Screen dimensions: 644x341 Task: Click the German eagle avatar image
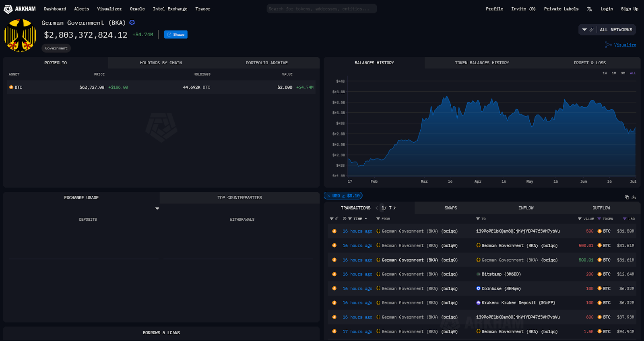(x=20, y=36)
